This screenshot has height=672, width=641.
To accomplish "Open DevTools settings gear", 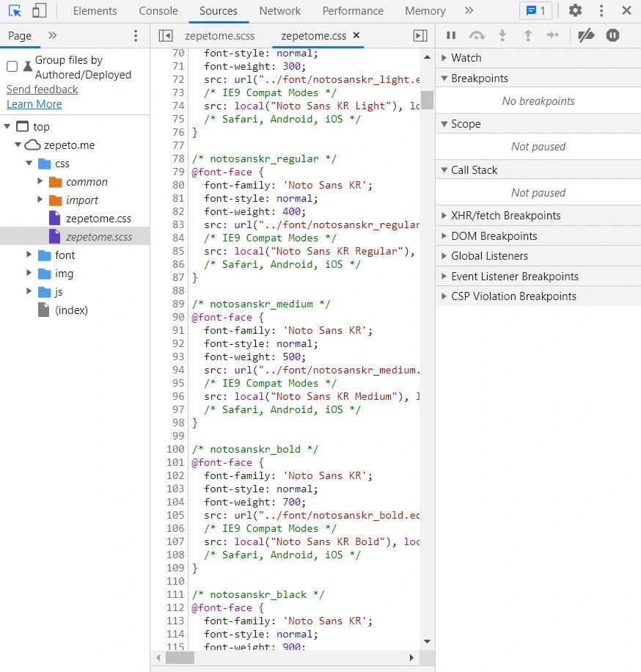I will click(575, 11).
